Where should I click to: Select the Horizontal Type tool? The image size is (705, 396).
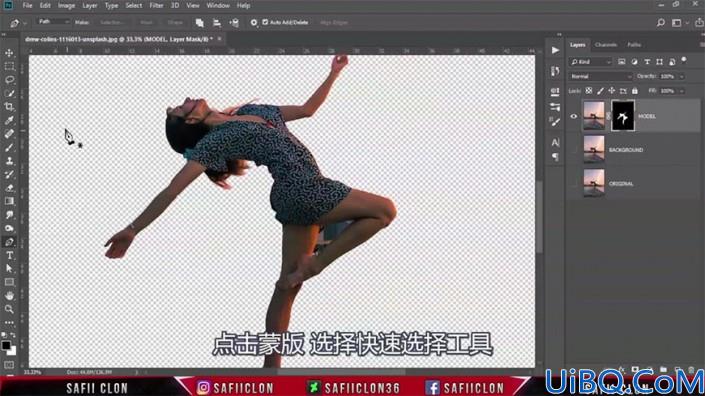[9, 255]
